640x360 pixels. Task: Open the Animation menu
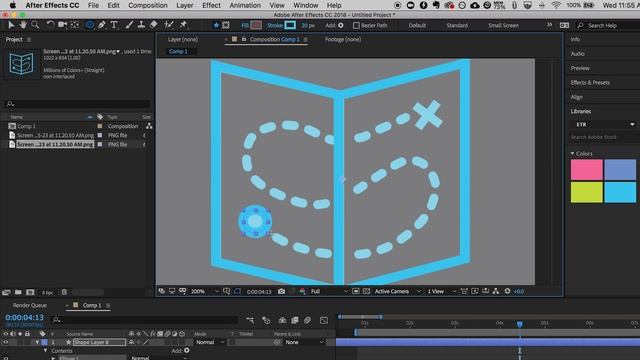tap(245, 5)
